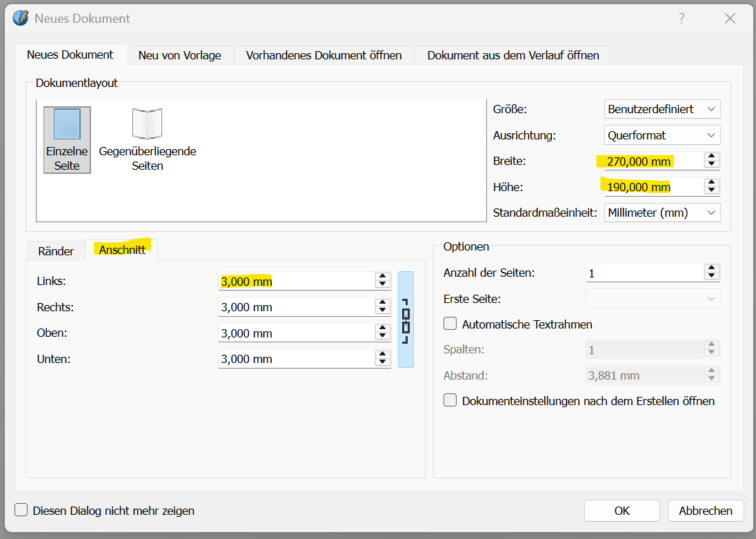Decrease Unten bleed with down arrow
This screenshot has height=539, width=756.
click(382, 362)
